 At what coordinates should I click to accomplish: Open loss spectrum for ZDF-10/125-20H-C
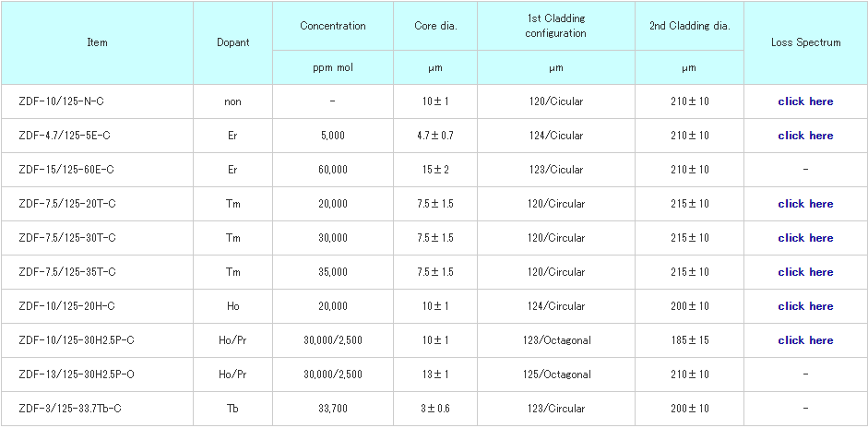click(804, 306)
